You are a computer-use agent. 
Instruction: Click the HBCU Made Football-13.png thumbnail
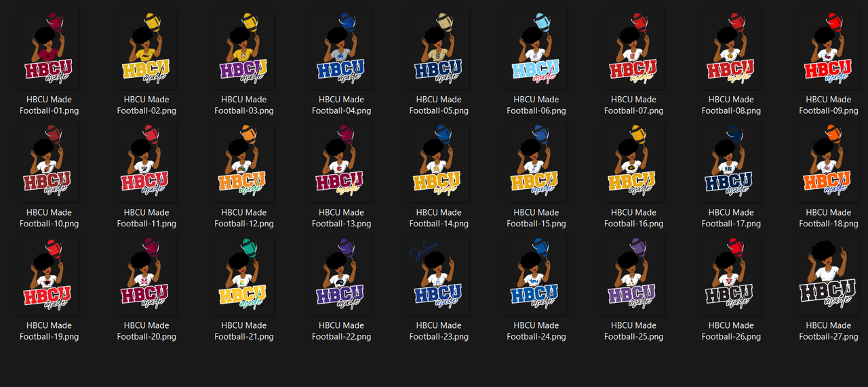click(x=341, y=162)
